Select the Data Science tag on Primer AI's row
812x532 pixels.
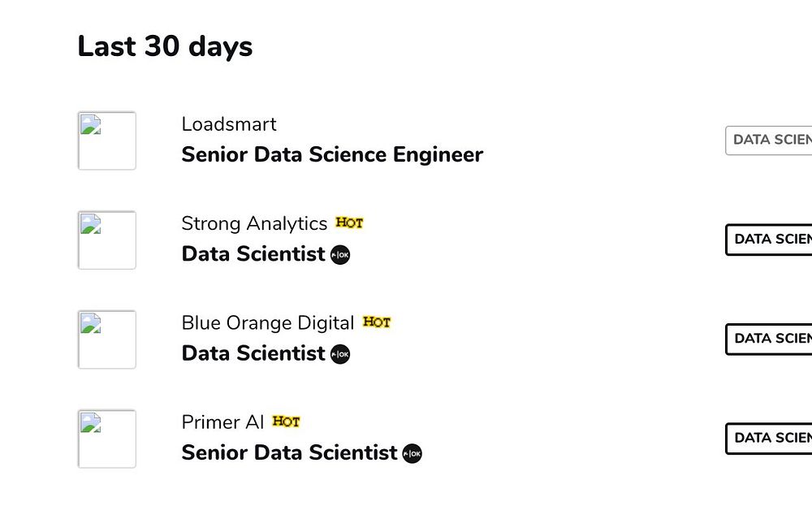click(771, 439)
